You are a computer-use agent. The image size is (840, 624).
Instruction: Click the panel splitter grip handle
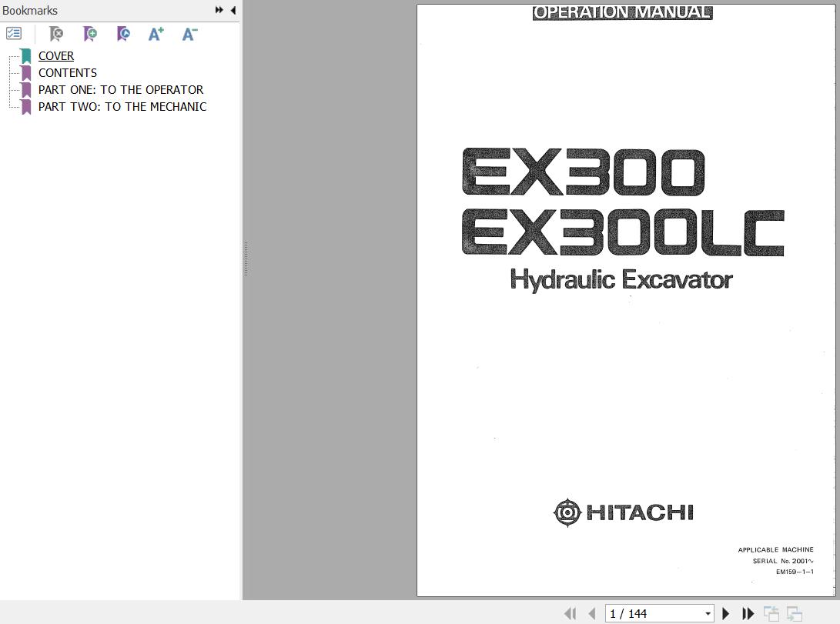[246, 259]
